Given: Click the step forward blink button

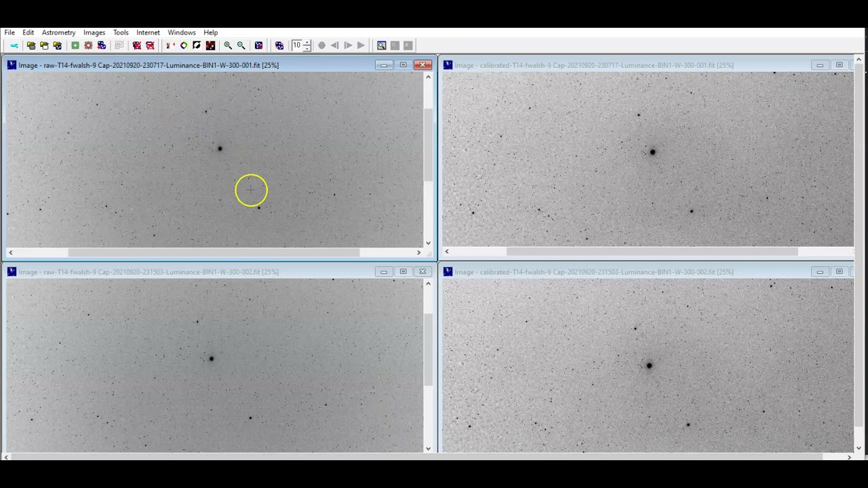Looking at the screenshot, I should (348, 45).
